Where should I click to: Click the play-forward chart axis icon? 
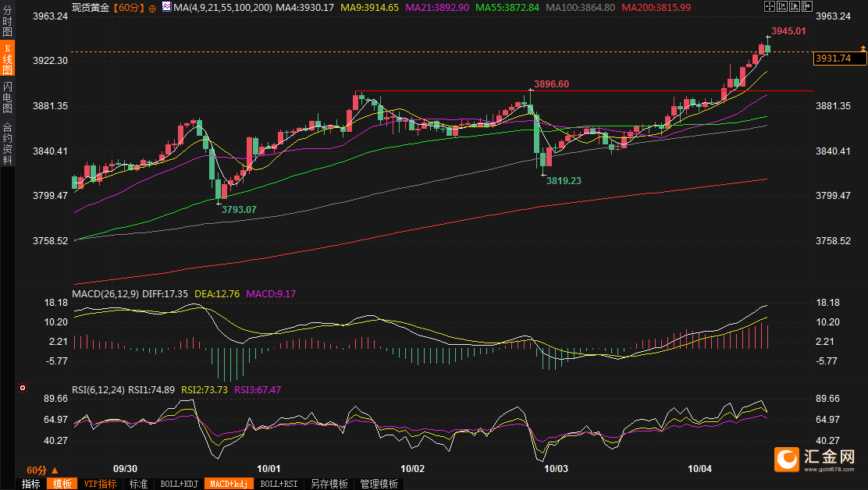[795, 6]
